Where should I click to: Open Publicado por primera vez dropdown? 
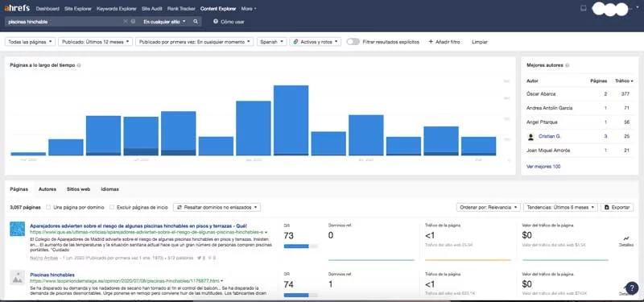[194, 42]
